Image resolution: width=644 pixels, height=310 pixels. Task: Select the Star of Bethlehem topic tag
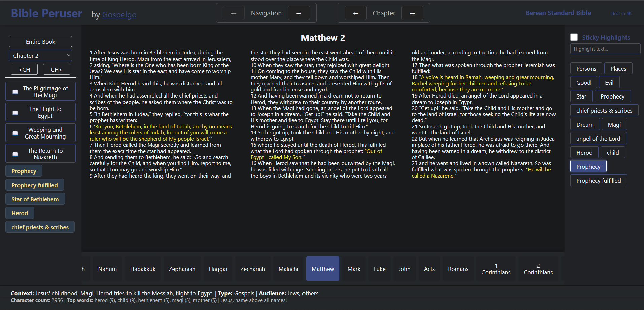pyautogui.click(x=35, y=199)
